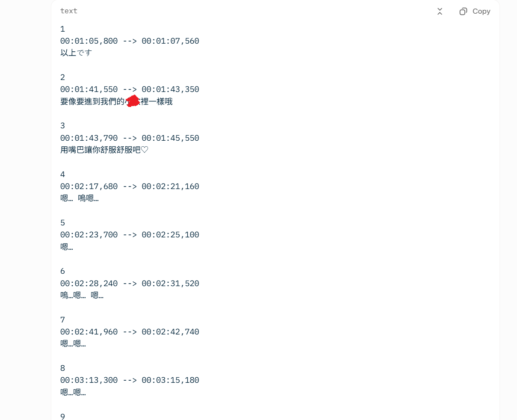This screenshot has width=517, height=420.
Task: Collapse the code block with chevrons icon
Action: [440, 12]
